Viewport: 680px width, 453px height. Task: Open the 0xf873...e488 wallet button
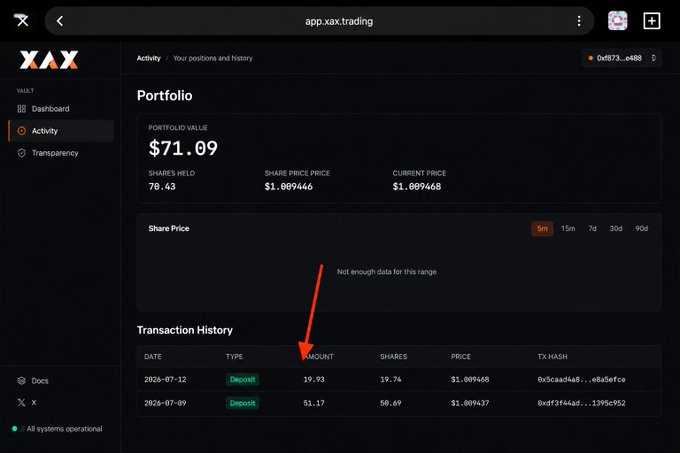click(621, 58)
